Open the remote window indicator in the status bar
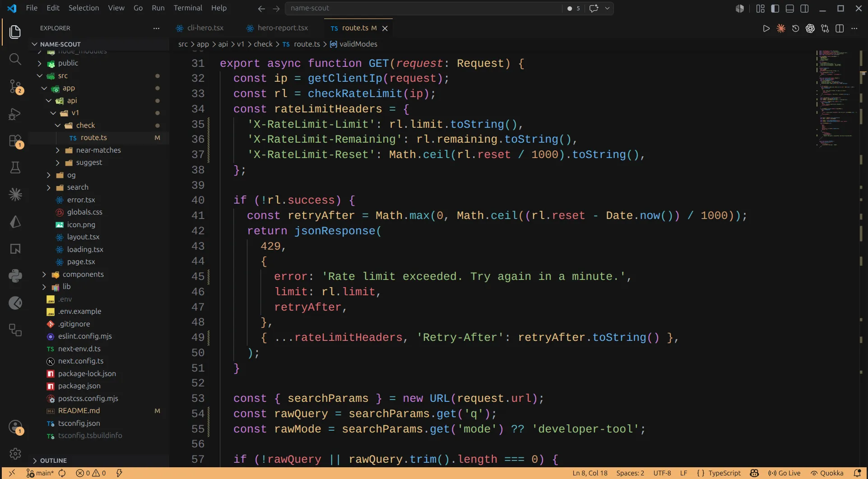 tap(12, 473)
